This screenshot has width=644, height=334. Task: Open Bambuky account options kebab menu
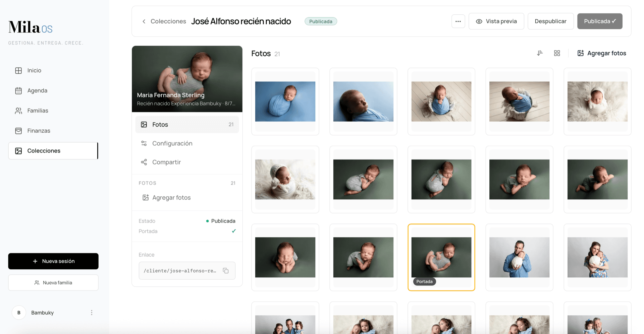pyautogui.click(x=92, y=313)
